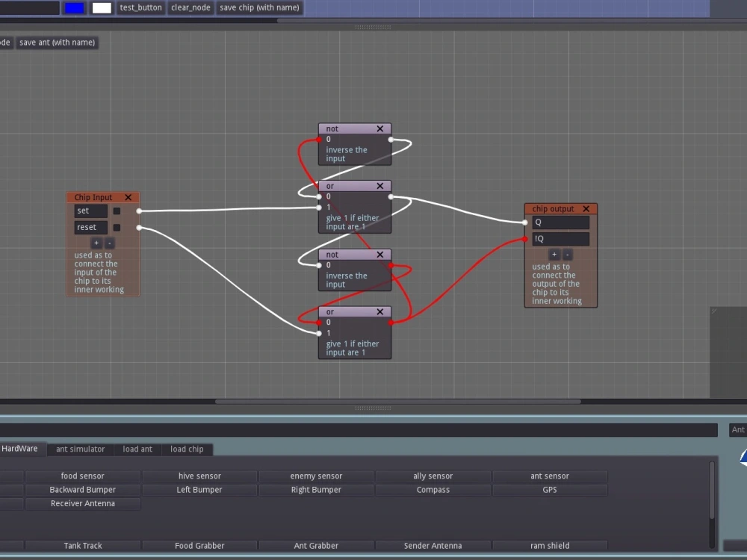Add an ally sensor

[x=433, y=476]
